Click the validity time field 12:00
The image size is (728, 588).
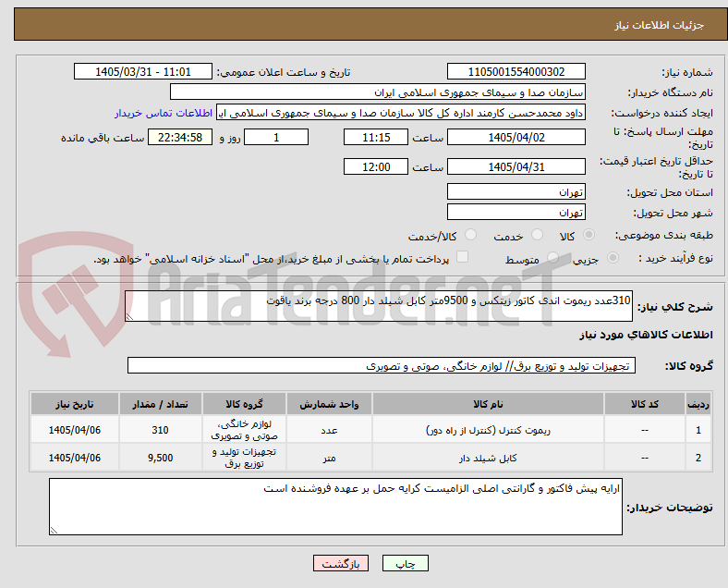376,166
